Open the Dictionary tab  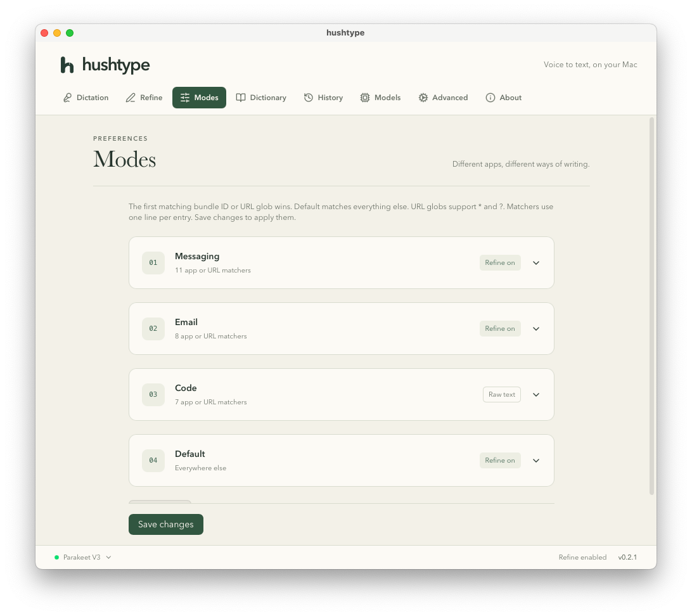click(261, 98)
